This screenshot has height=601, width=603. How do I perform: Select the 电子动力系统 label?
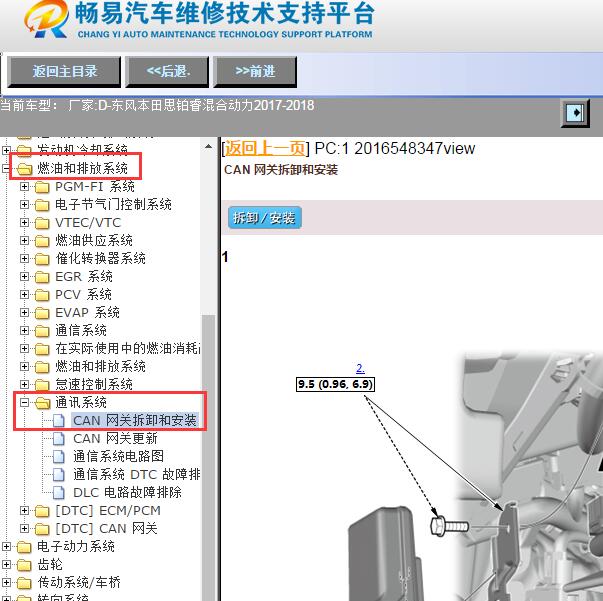pyautogui.click(x=76, y=546)
